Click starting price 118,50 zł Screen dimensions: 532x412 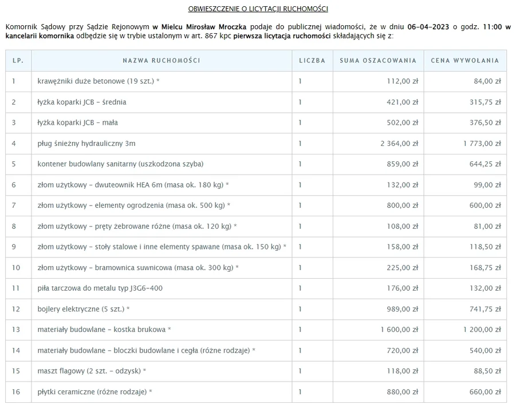coord(485,247)
